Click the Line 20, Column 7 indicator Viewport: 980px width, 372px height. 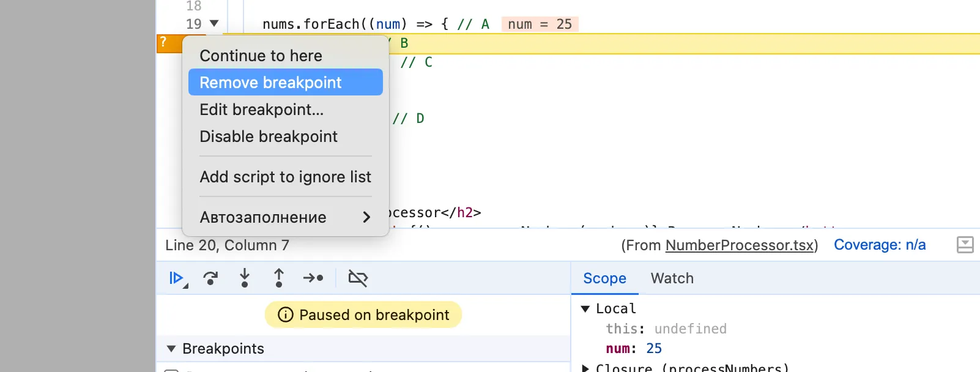(x=227, y=245)
